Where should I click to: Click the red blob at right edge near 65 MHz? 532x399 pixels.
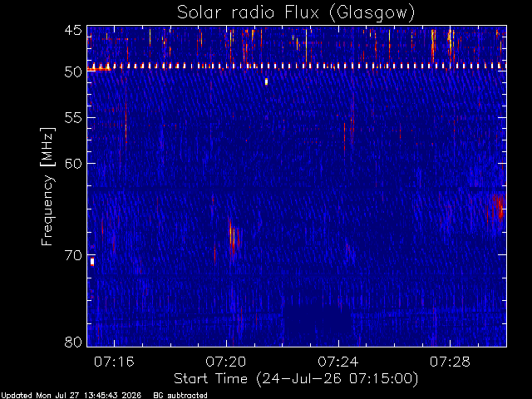coord(500,209)
